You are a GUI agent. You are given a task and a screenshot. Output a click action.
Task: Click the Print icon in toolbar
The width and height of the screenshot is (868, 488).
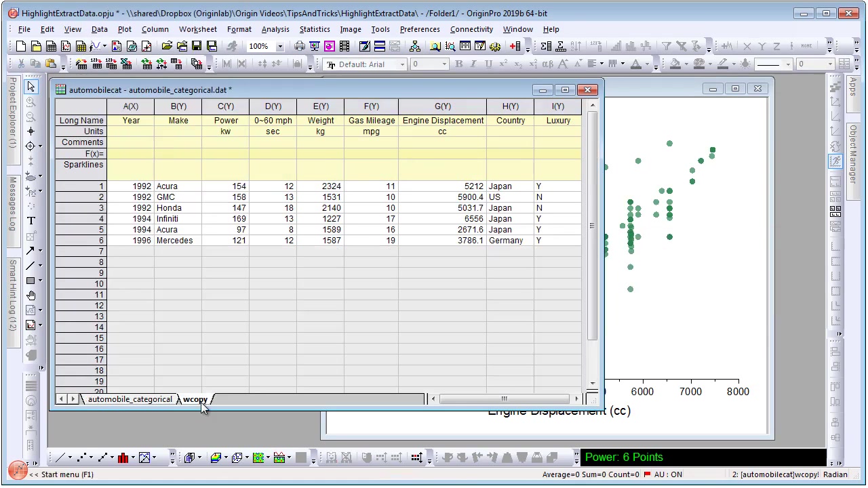click(x=300, y=46)
